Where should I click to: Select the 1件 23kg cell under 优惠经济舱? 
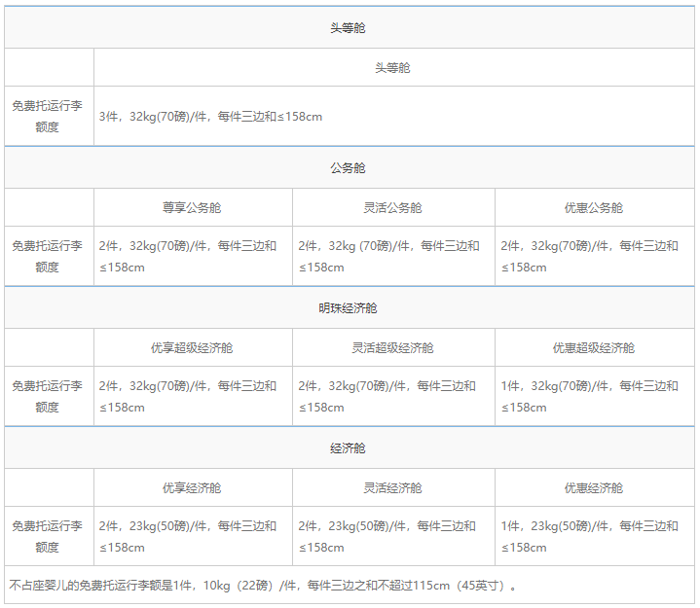(594, 536)
